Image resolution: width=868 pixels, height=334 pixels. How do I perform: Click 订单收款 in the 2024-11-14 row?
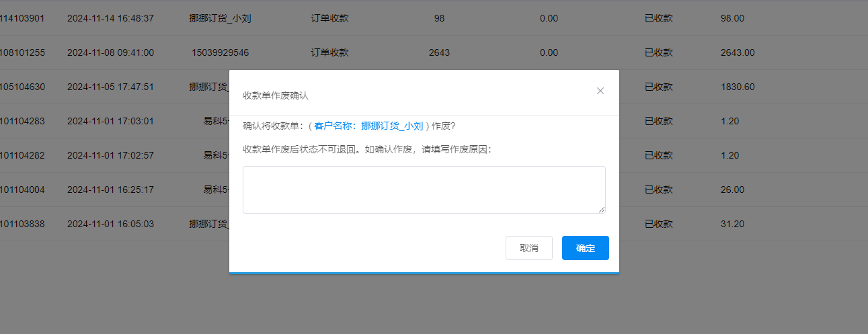(x=329, y=18)
